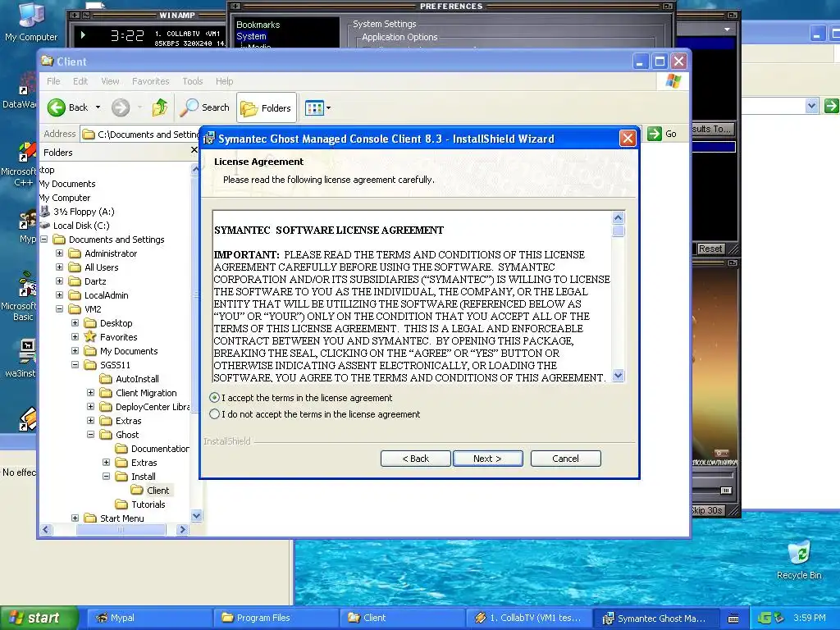Switch to Mypal taskbar button

click(x=149, y=618)
